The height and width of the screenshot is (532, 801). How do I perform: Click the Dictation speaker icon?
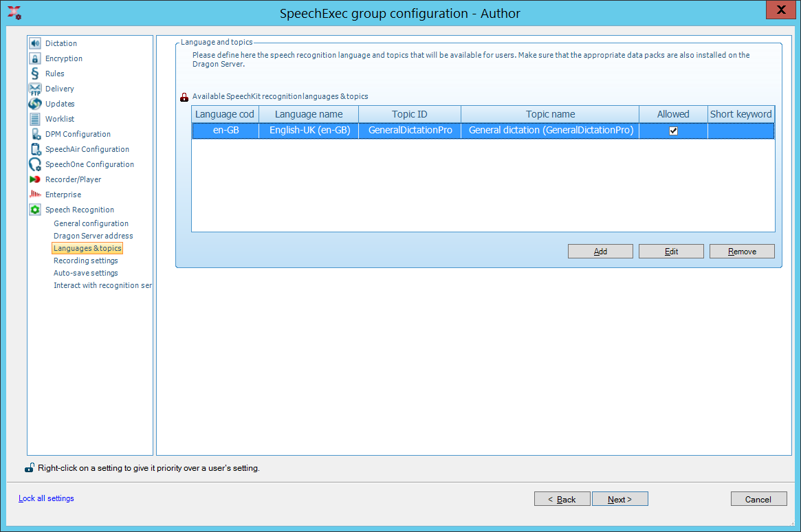coord(35,43)
